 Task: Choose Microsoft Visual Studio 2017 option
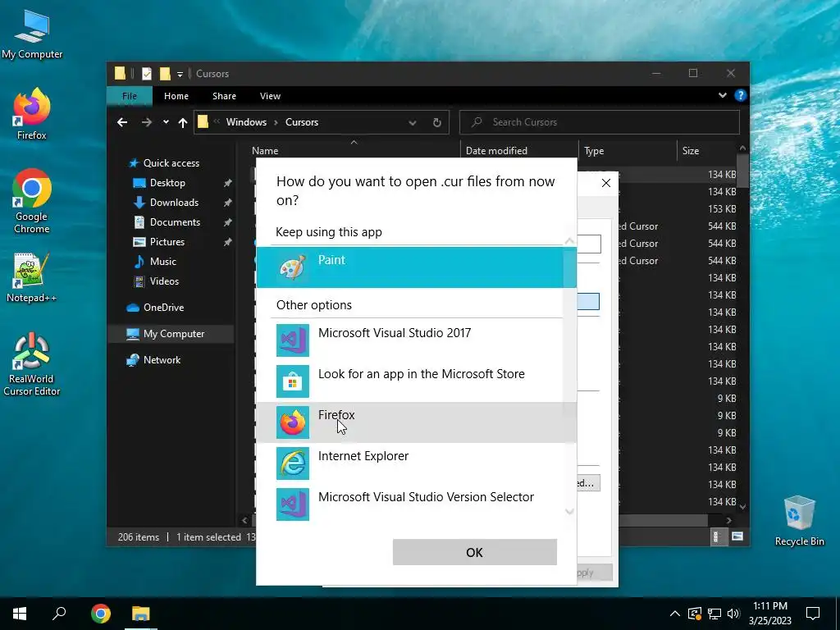point(416,340)
